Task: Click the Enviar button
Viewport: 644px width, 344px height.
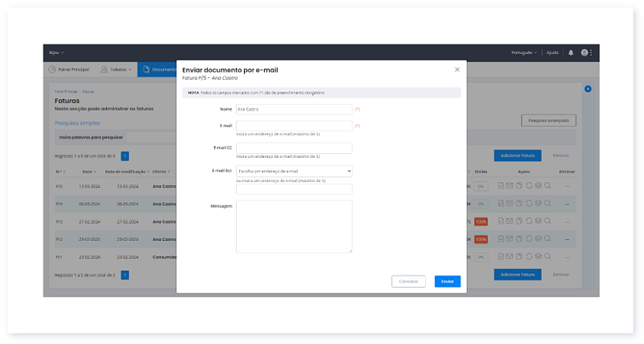Action: coord(448,281)
